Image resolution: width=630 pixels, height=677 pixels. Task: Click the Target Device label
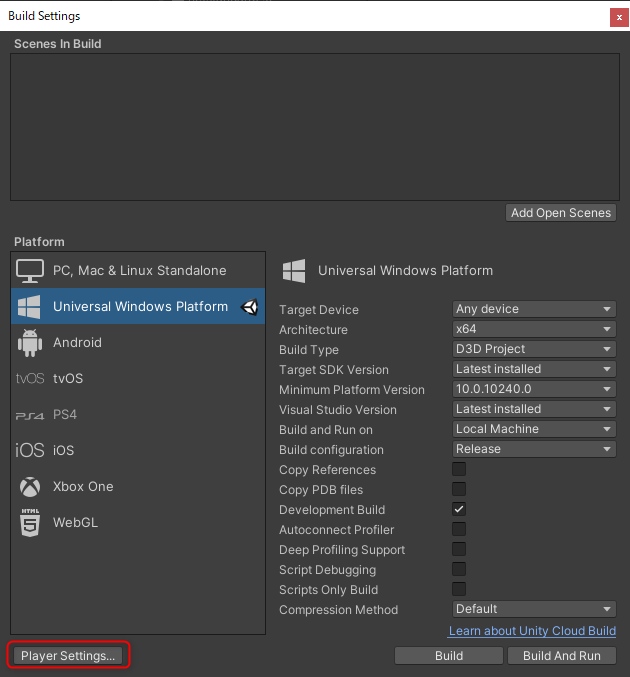pyautogui.click(x=319, y=310)
